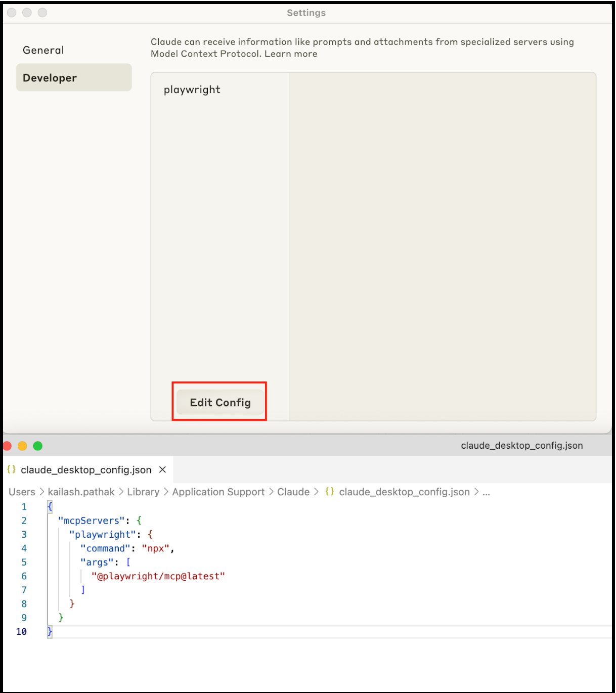Close the claude_desktop_config.json editor tab with X
This screenshot has height=693, width=616.
point(162,470)
